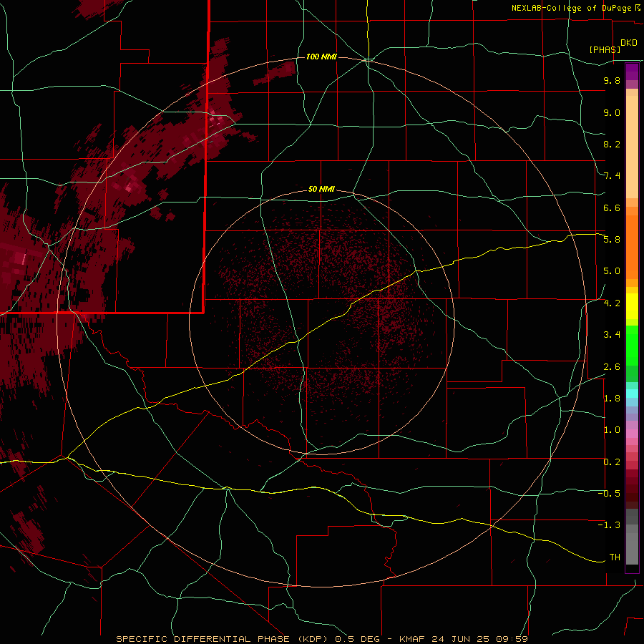Click the 1.0 value on the color scale
The height and width of the screenshot is (644, 644).
pos(612,430)
